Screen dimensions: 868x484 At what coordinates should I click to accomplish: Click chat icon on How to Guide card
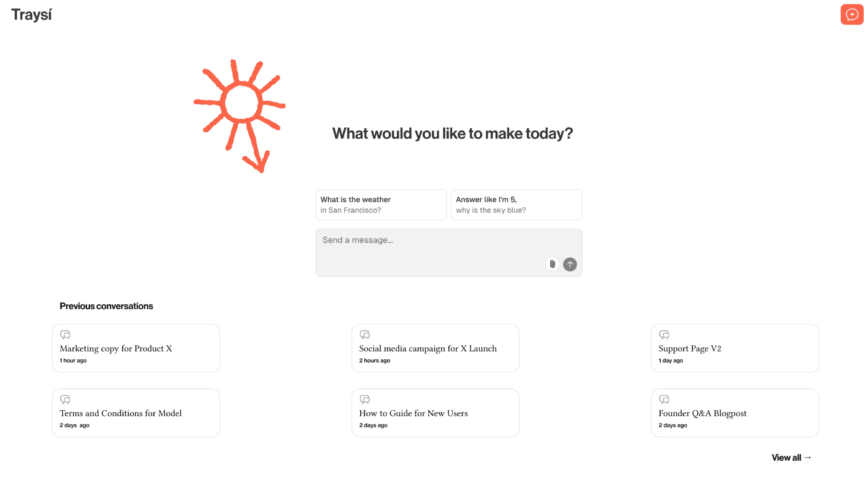(365, 399)
